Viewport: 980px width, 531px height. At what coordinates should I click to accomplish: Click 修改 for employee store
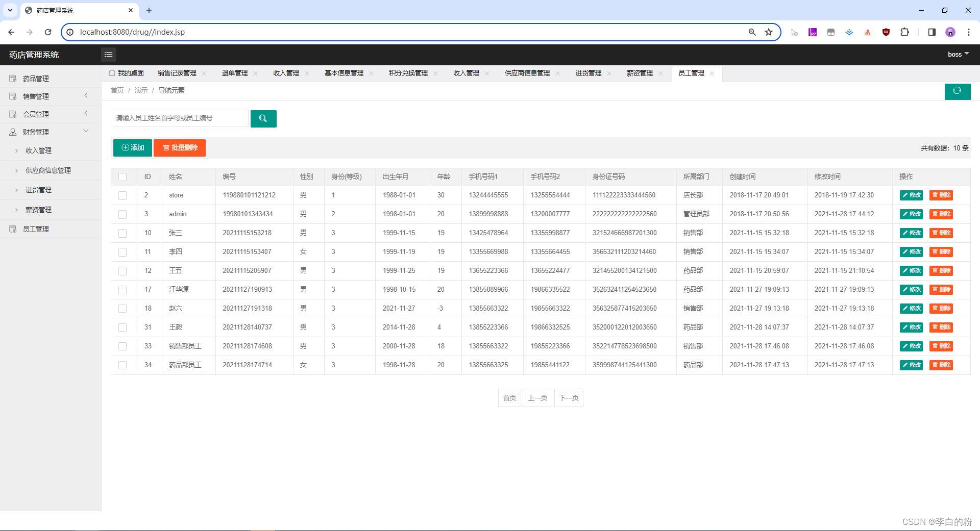pos(911,195)
